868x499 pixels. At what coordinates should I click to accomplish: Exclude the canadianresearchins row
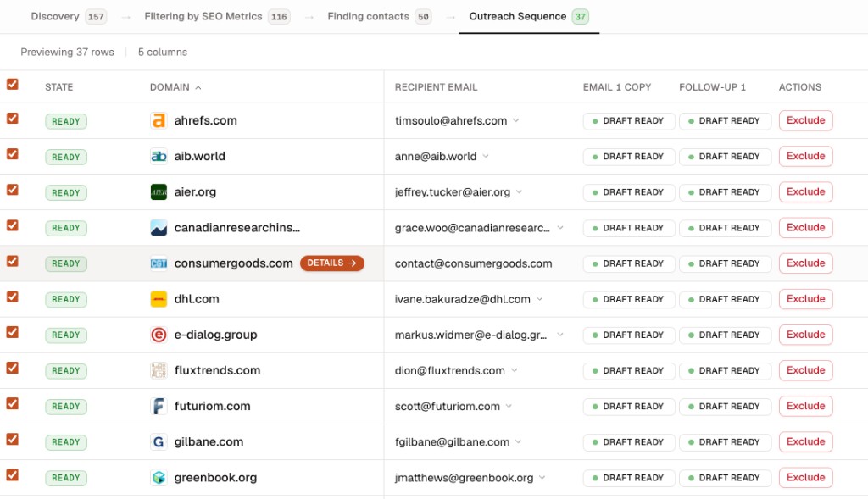pyautogui.click(x=805, y=228)
